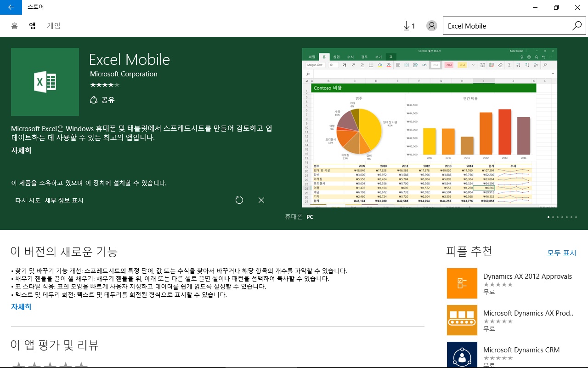588x368 pixels.
Task: Click the 텍스트 및 테두리 회전 bullet
Action: (x=119, y=295)
